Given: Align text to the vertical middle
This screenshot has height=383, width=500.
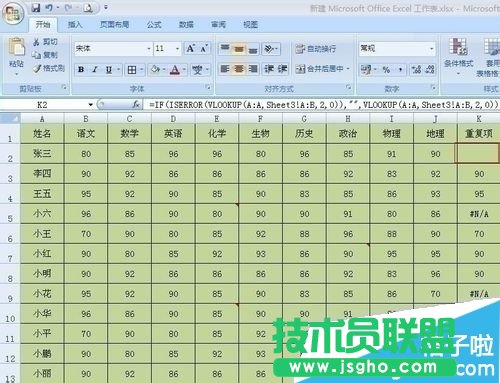Looking at the screenshot, I should click(239, 49).
